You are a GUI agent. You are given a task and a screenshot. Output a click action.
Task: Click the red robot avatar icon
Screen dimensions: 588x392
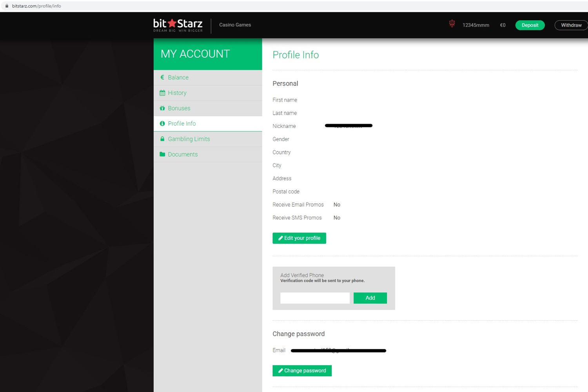click(x=452, y=24)
